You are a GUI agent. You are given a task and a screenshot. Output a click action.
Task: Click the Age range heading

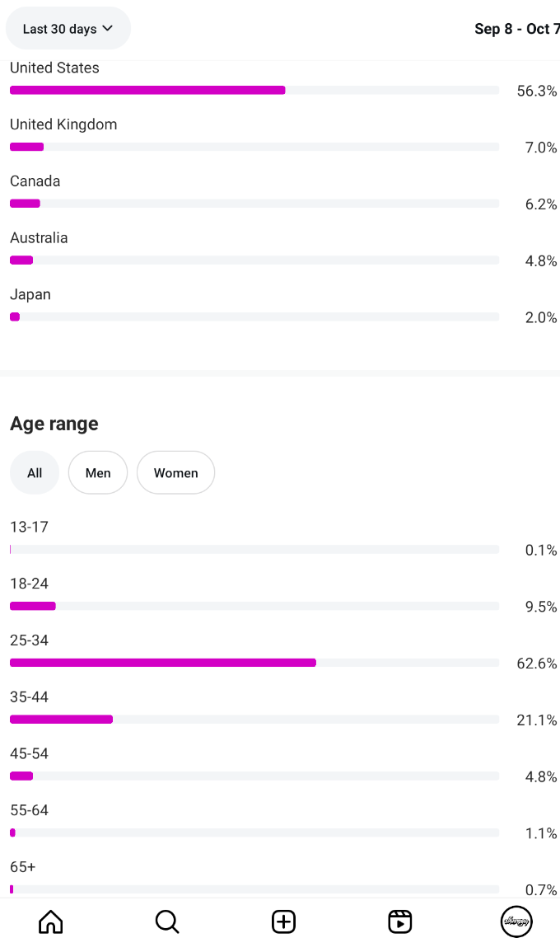click(54, 424)
